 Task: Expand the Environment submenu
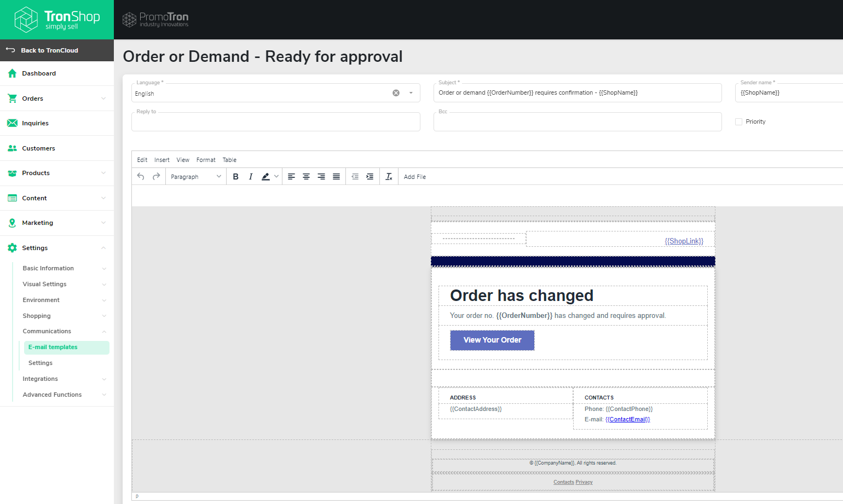[104, 300]
